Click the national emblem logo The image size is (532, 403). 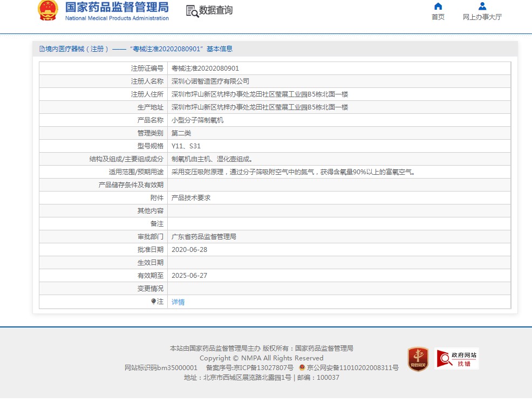[x=48, y=10]
